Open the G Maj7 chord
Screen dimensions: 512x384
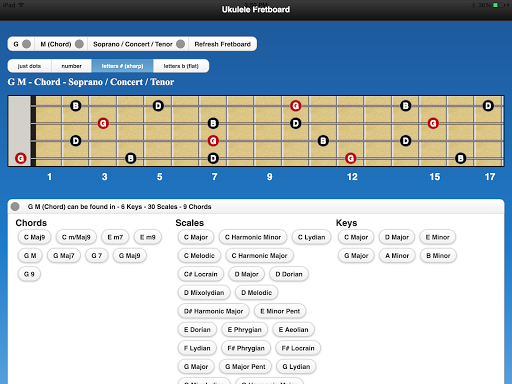[64, 256]
